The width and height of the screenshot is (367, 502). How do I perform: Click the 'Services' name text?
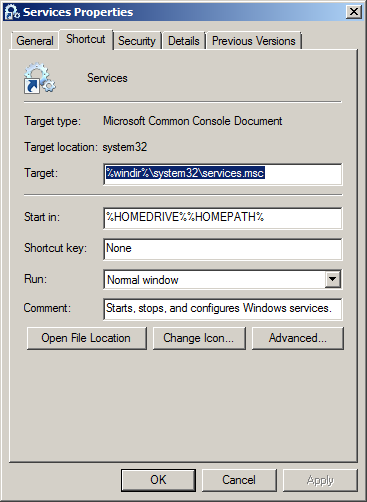point(107,78)
